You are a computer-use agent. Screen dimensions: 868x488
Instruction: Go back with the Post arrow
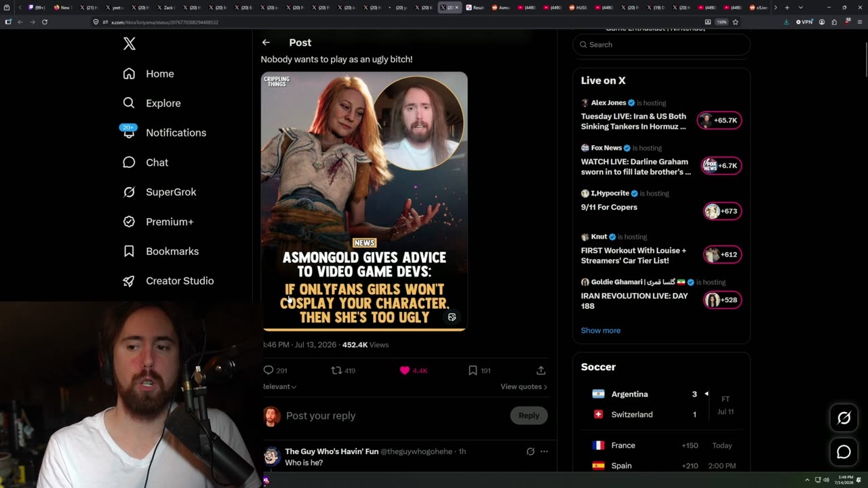(266, 43)
